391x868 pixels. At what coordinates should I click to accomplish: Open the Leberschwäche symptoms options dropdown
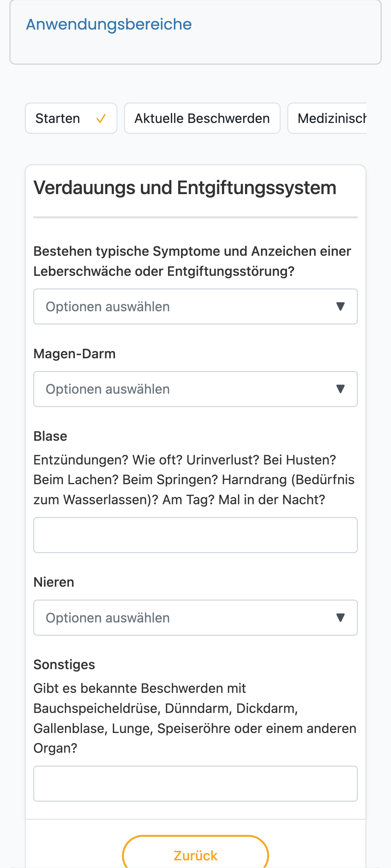[195, 306]
